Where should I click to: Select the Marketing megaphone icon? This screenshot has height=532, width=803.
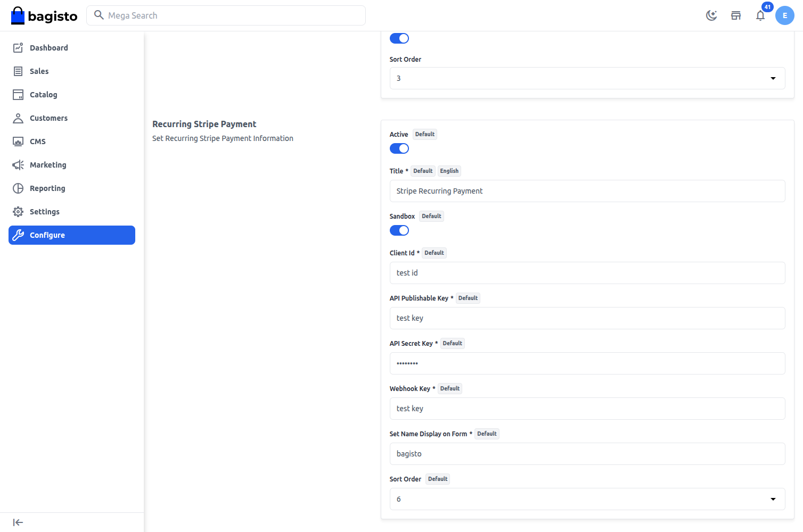(x=18, y=164)
